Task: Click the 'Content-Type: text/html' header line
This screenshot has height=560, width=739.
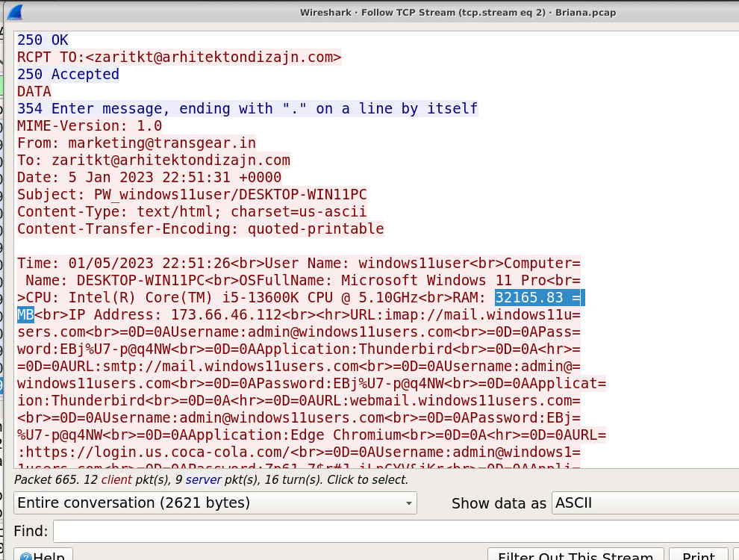Action: (x=192, y=211)
